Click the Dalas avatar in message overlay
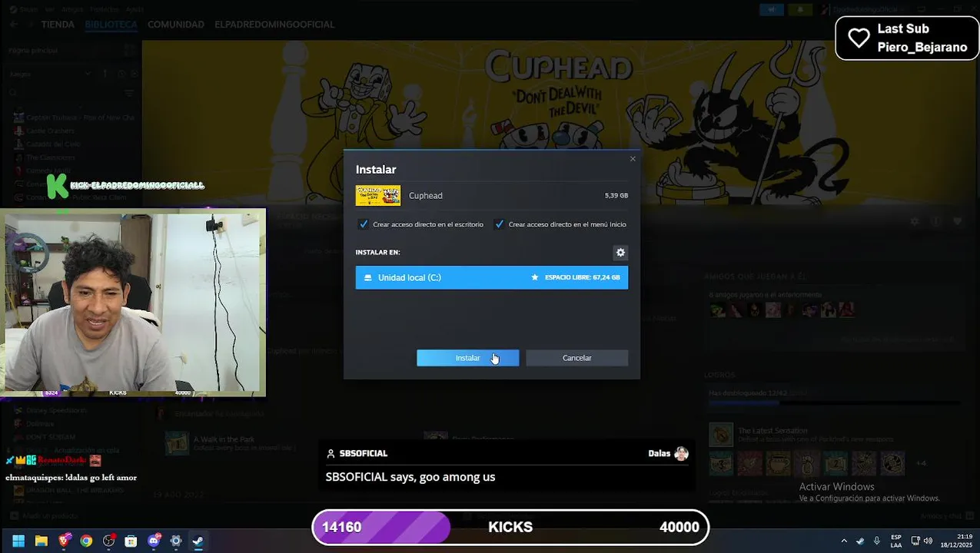The image size is (980, 553). [681, 454]
